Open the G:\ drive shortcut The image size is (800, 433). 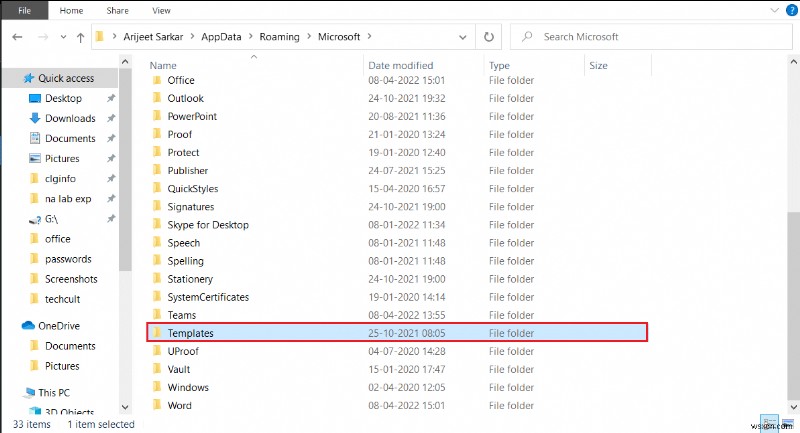tap(51, 219)
